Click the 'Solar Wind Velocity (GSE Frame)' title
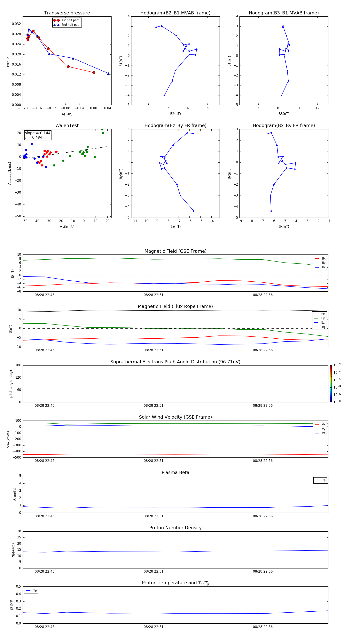This screenshot has height=644, width=351. click(175, 417)
